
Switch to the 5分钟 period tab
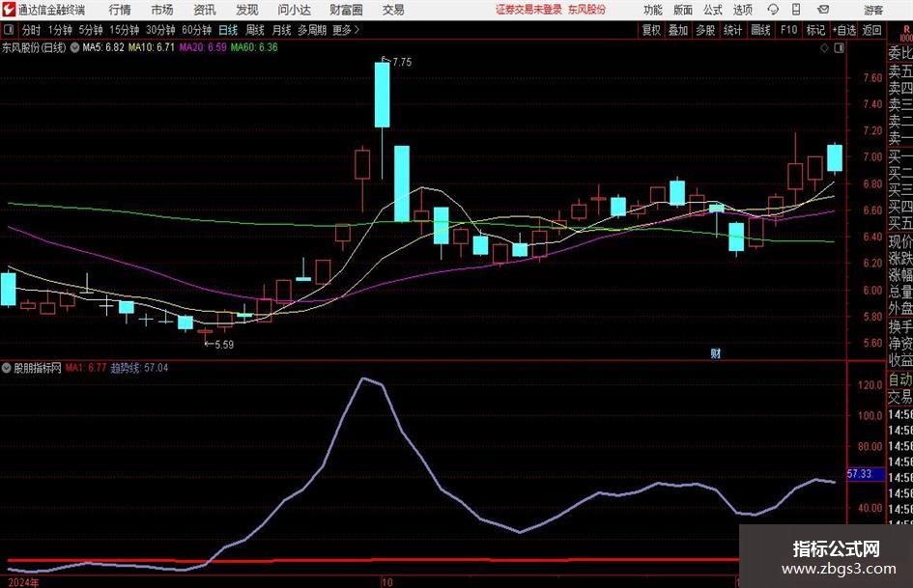point(91,30)
